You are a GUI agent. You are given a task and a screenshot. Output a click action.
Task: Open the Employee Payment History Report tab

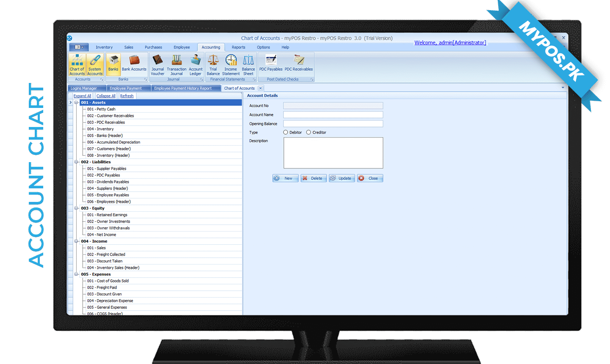point(183,88)
